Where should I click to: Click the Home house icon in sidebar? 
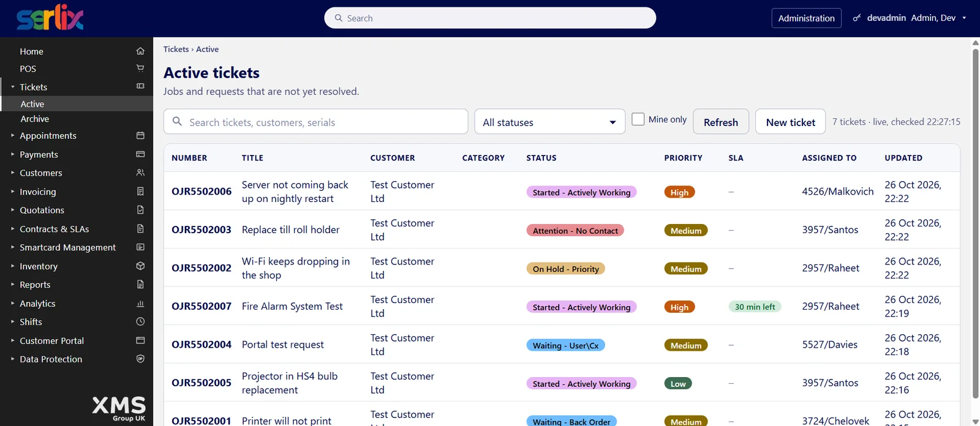(140, 51)
